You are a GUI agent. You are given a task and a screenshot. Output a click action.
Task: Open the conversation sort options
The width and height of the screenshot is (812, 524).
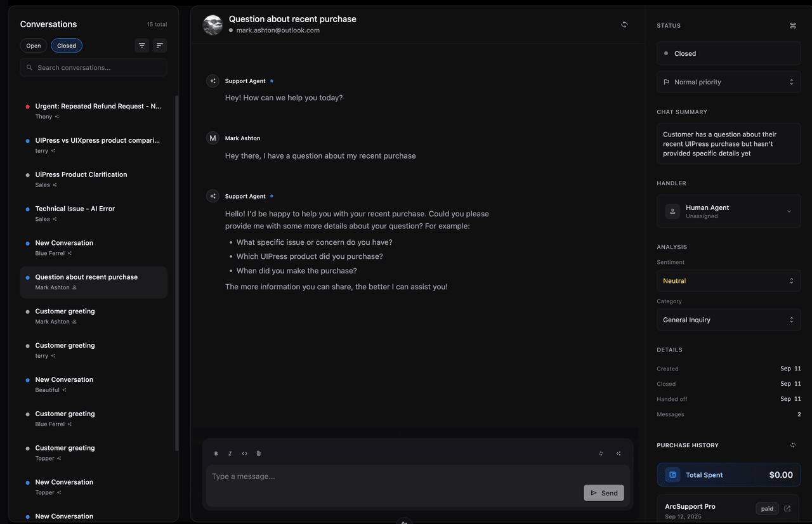click(159, 46)
